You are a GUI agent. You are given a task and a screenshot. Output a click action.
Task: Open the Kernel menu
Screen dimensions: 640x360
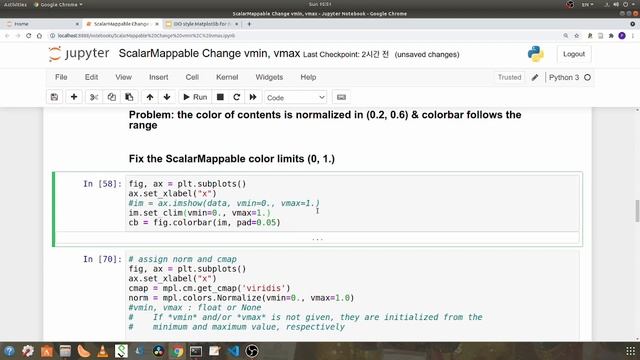tap(227, 77)
